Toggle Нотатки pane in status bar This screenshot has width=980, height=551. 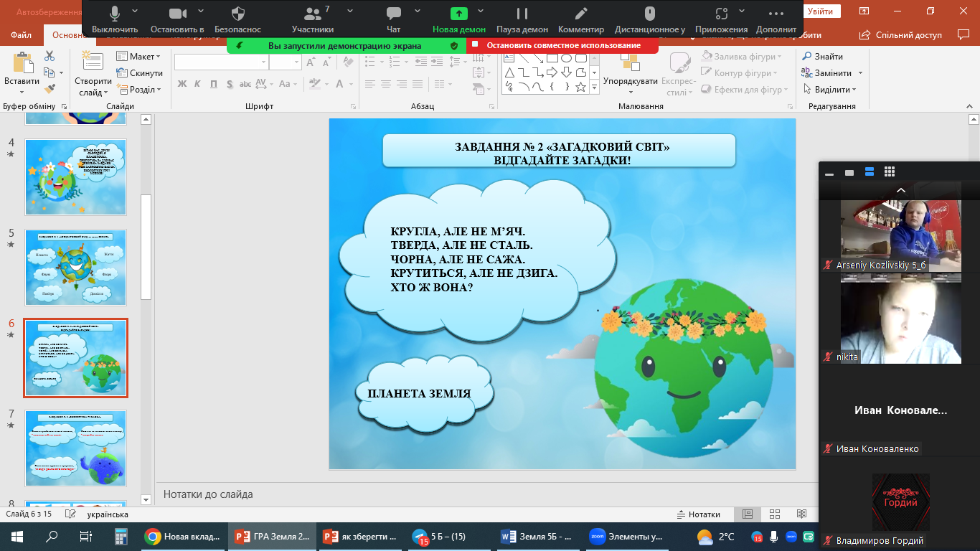tap(699, 514)
